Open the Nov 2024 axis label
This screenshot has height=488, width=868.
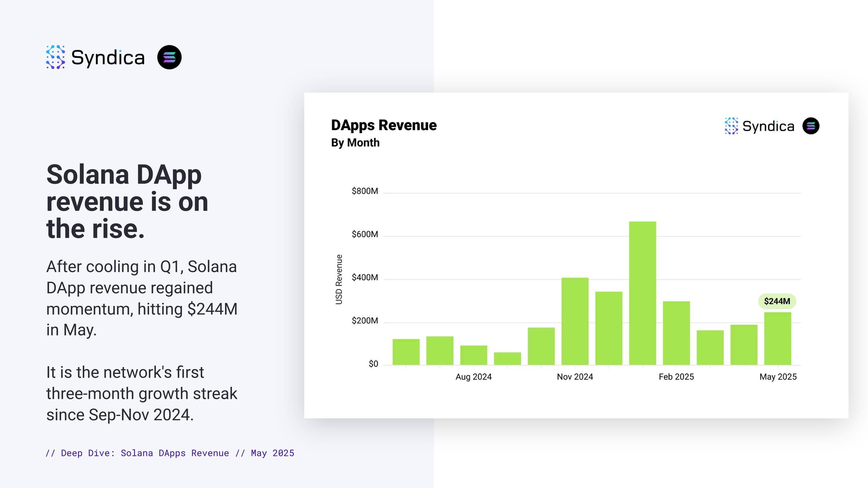point(575,376)
